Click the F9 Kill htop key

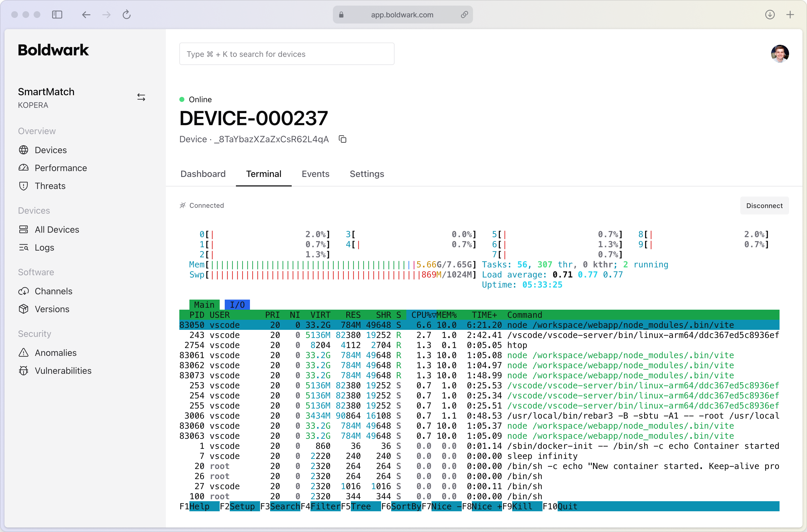click(522, 507)
